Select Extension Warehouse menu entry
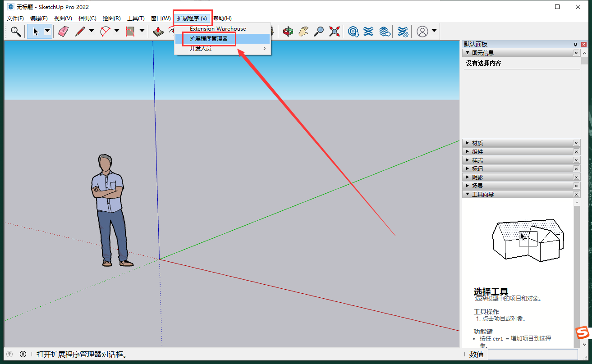Viewport: 592px width, 364px height. (x=218, y=29)
